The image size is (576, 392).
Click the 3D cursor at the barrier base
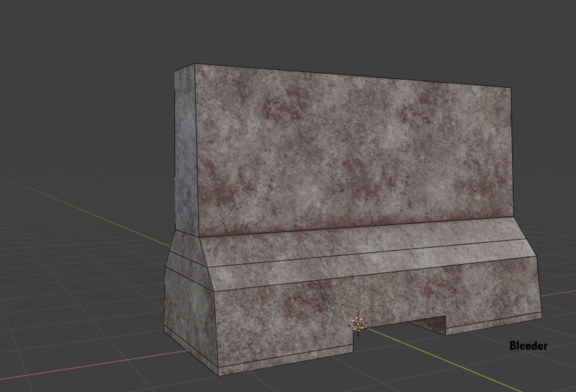click(x=358, y=324)
